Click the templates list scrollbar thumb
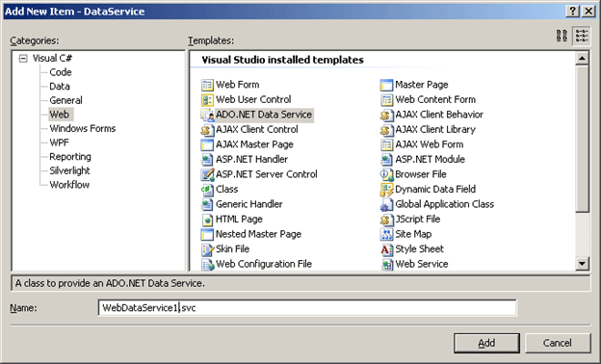 click(582, 139)
